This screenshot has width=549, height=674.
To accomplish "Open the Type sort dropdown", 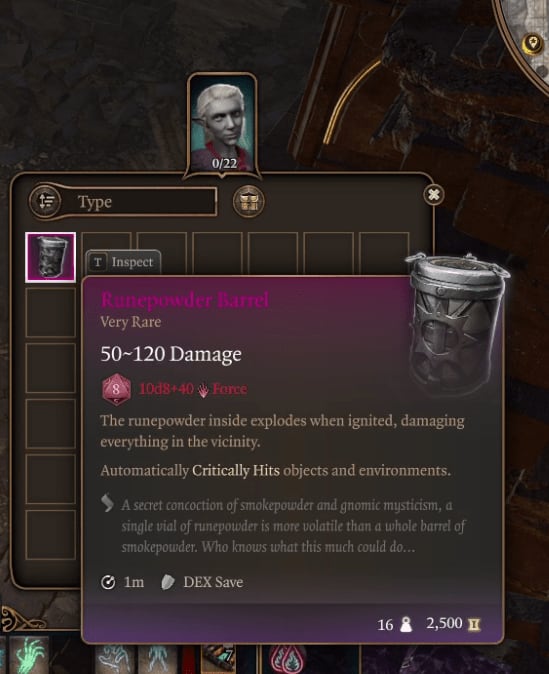I will [138, 201].
